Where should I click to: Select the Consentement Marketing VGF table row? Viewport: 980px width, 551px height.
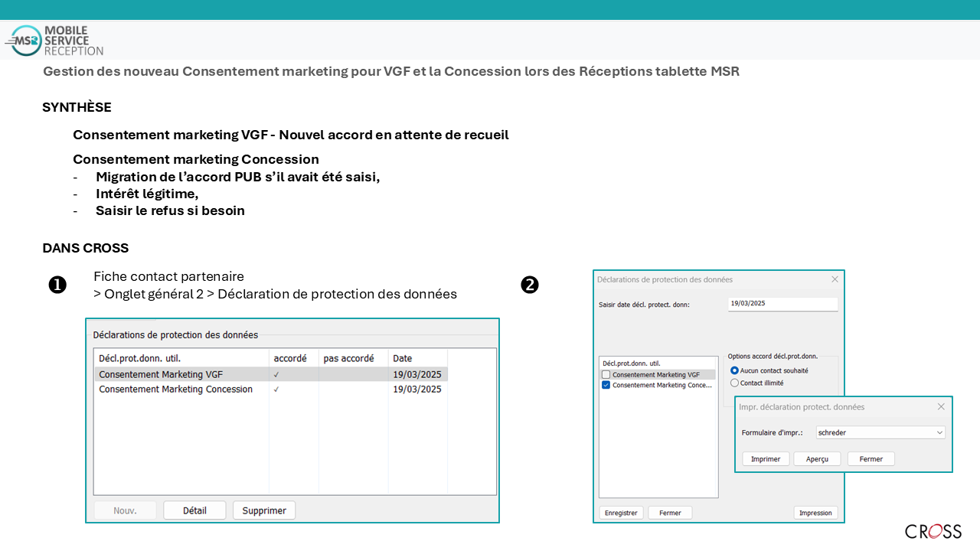(271, 374)
